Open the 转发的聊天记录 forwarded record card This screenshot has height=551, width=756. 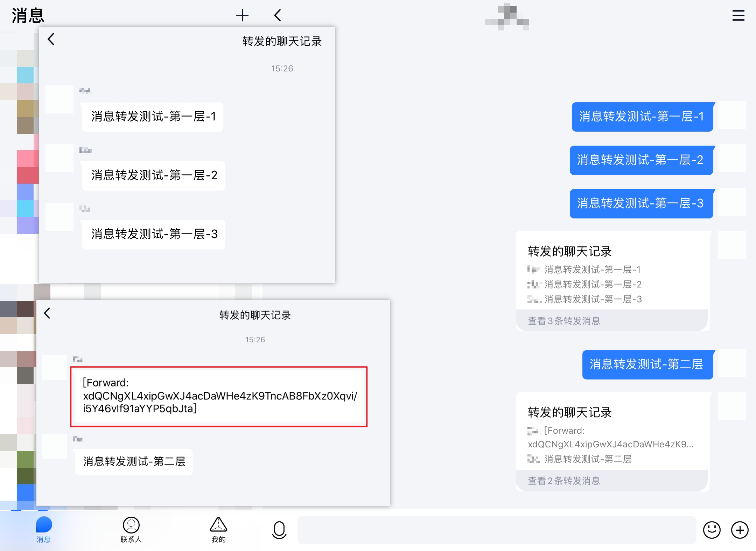click(612, 277)
